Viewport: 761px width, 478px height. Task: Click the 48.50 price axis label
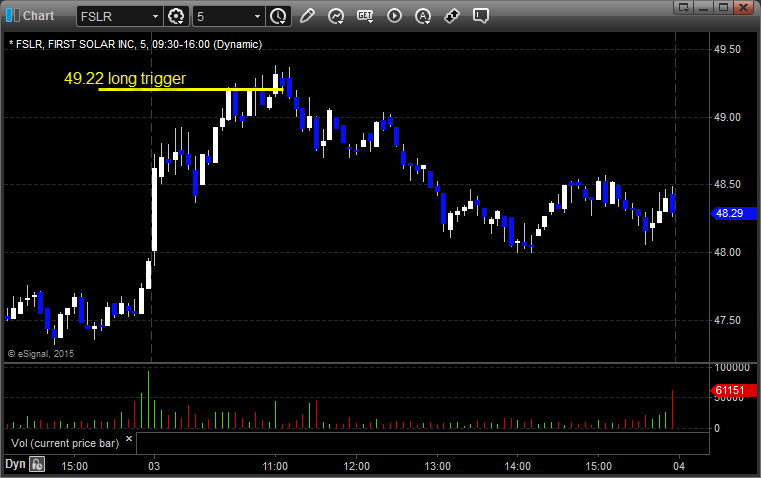tap(727, 184)
